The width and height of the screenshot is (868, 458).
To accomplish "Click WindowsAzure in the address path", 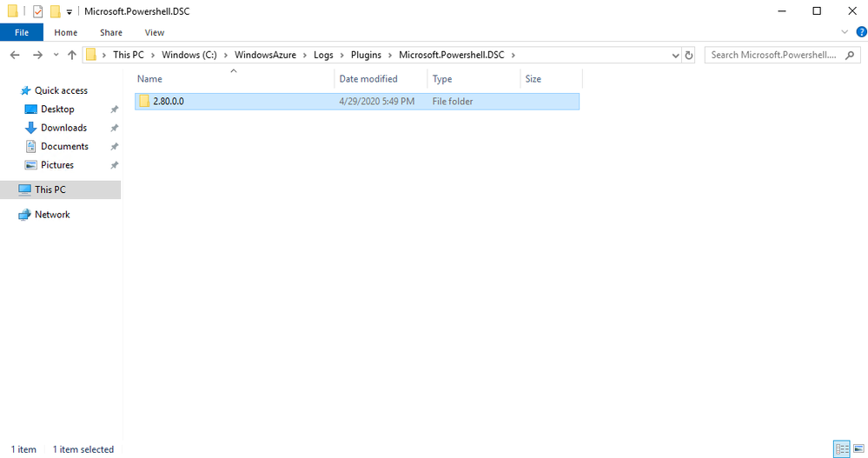I will tap(265, 55).
